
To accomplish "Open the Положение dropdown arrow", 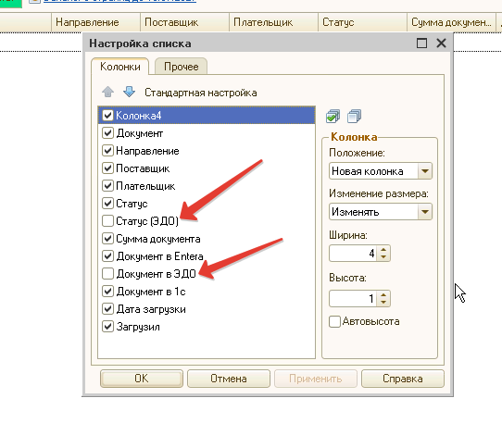I will (425, 171).
